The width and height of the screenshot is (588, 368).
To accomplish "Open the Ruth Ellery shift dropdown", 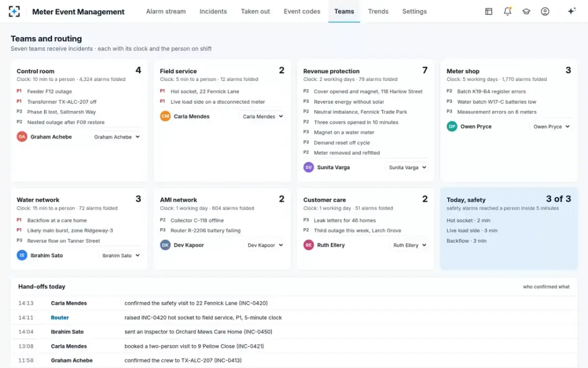I will point(409,245).
